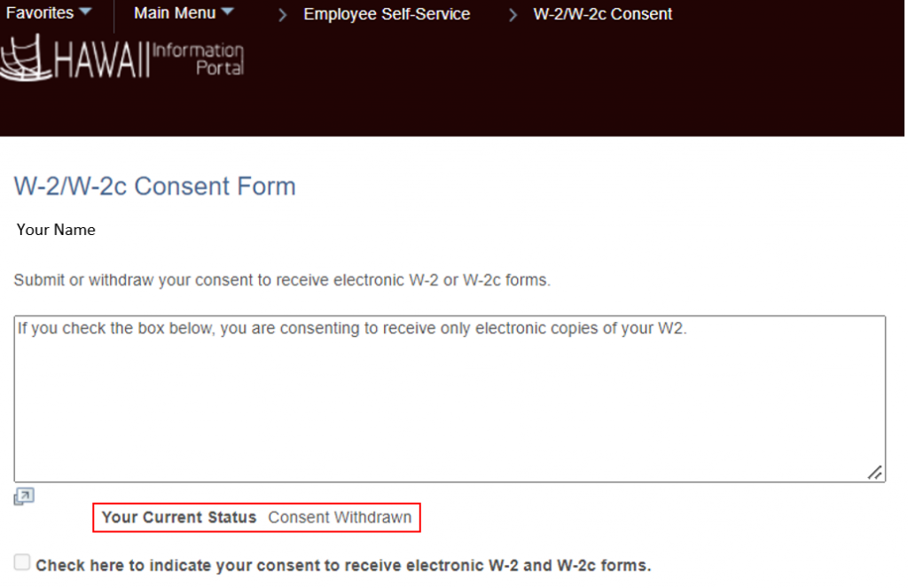Click the W-2/W-2c Consent Form heading
Image resolution: width=908 pixels, height=588 pixels.
click(154, 186)
